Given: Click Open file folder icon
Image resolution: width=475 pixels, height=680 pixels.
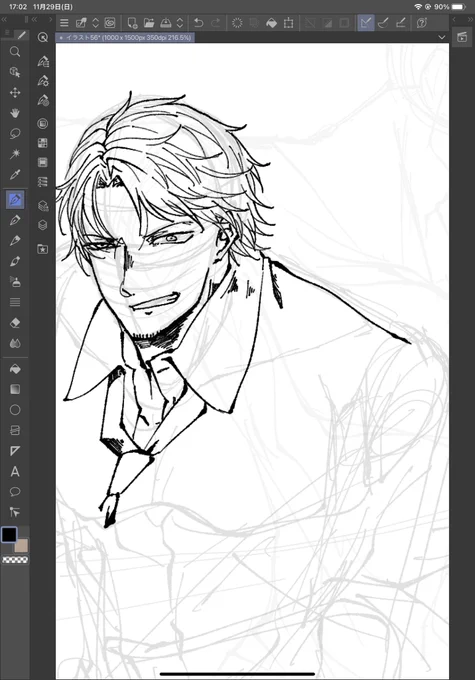Looking at the screenshot, I should click(149, 23).
